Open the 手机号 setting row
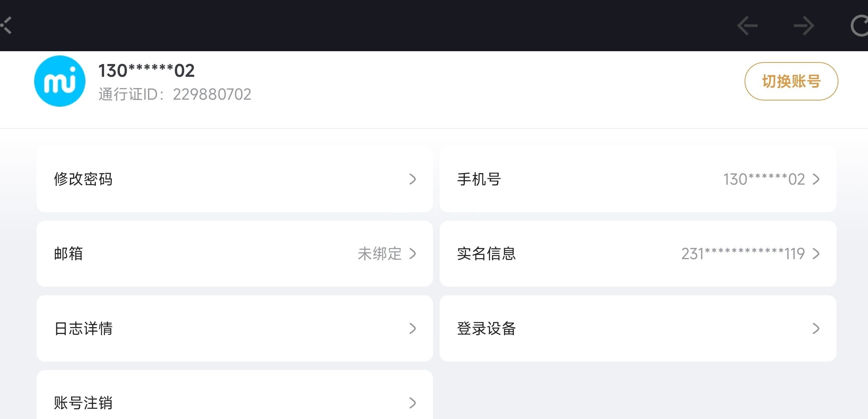The image size is (868, 419). [x=638, y=179]
